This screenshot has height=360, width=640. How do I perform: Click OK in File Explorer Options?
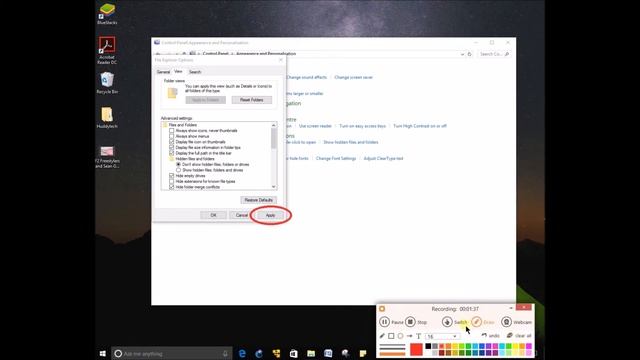coord(213,215)
